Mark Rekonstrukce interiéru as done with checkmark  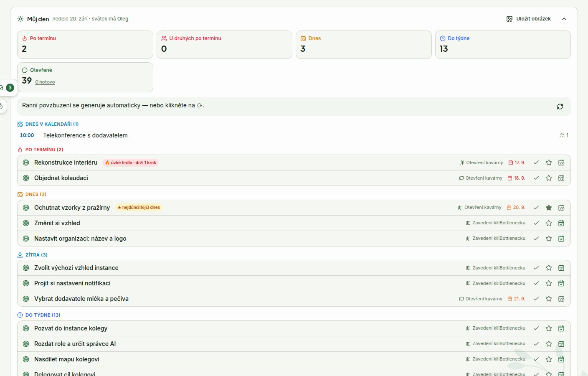coord(536,163)
